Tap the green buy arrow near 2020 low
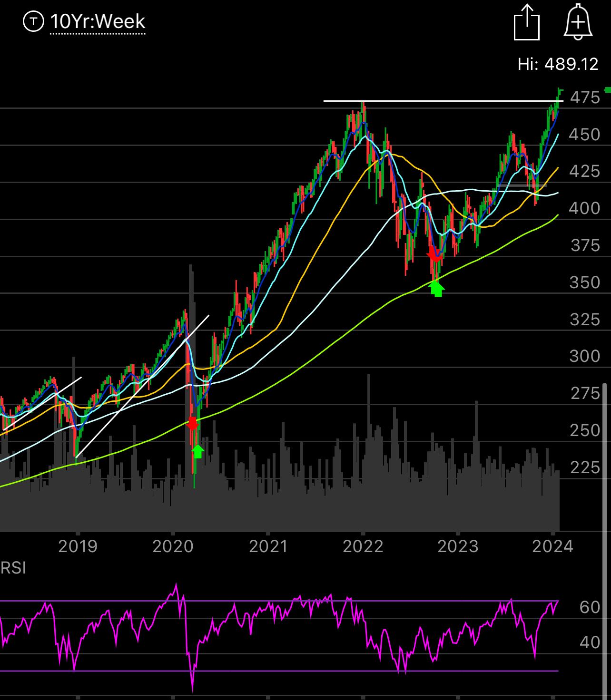Viewport: 611px width, 700px height. coord(197,451)
